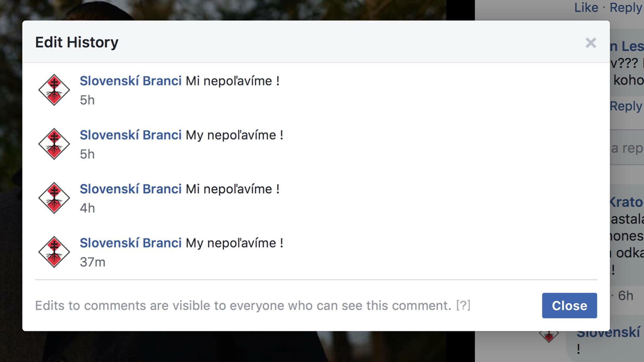644x362 pixels.
Task: Open the [?] help link about comment edits
Action: tap(463, 305)
